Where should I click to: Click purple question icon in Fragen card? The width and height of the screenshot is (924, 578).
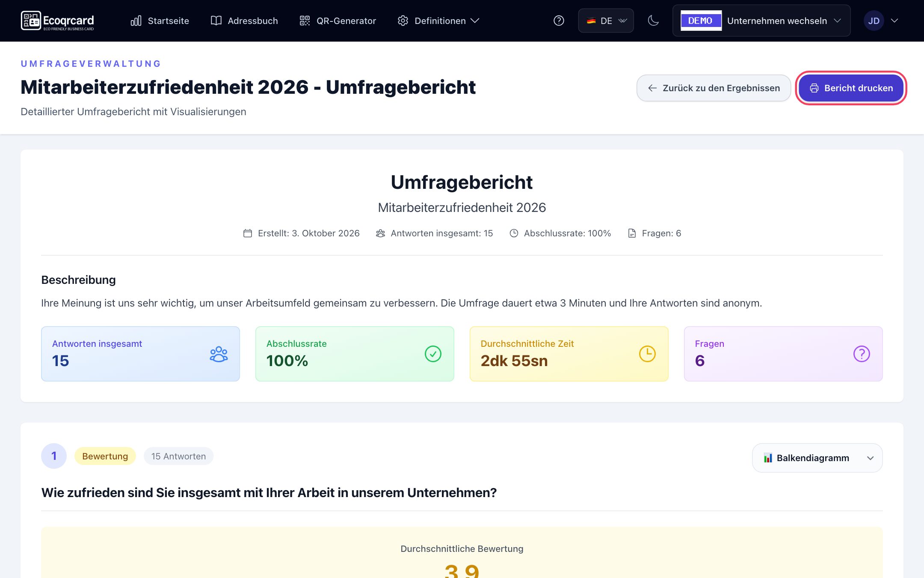pos(862,354)
